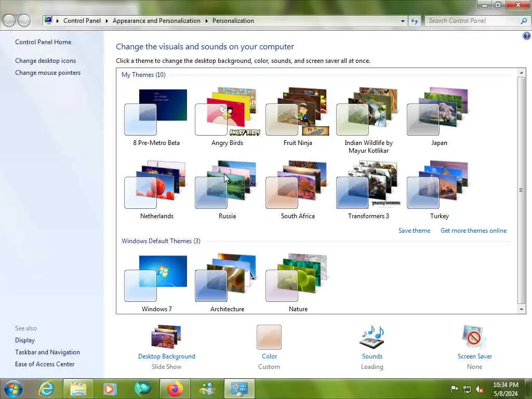
Task: Select the 8 Pre-Metro Beta theme
Action: [156, 117]
